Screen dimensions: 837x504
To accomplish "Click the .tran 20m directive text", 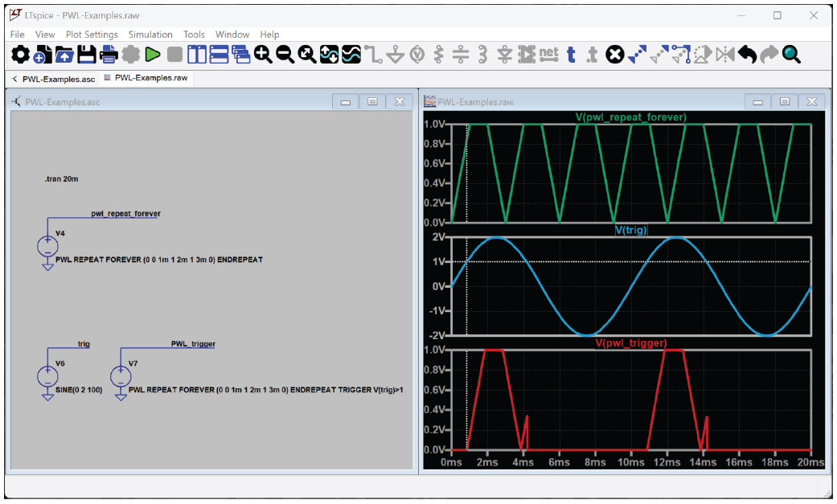I will tap(62, 178).
